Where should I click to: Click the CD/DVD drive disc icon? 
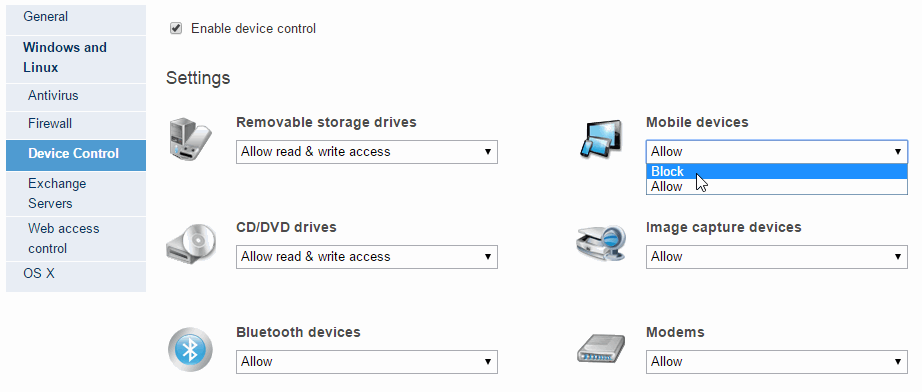click(191, 243)
